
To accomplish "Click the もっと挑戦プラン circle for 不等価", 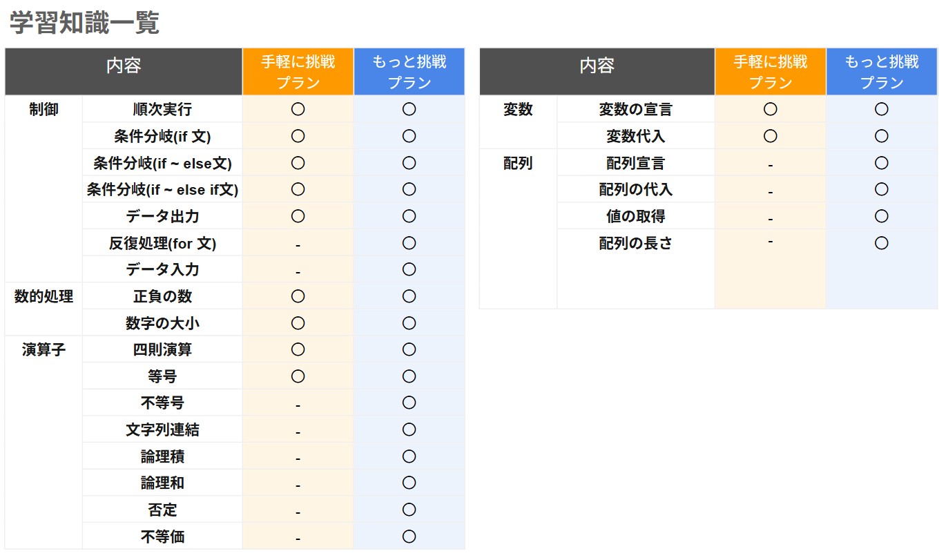I will pyautogui.click(x=409, y=537).
